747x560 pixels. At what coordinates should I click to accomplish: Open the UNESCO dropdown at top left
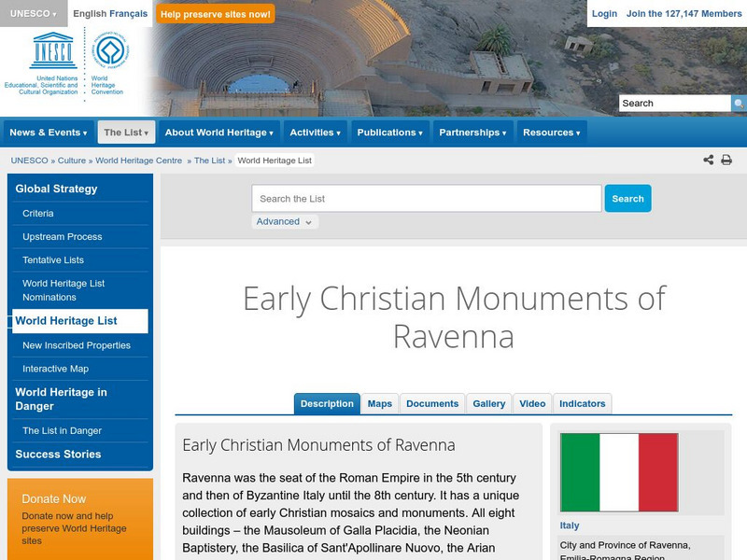coord(34,14)
